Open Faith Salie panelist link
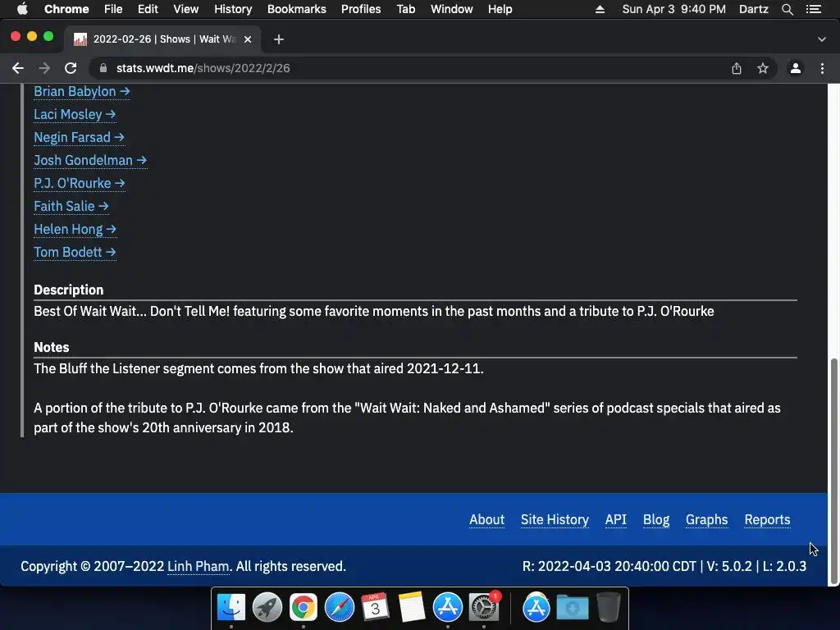The width and height of the screenshot is (840, 630). (x=71, y=206)
